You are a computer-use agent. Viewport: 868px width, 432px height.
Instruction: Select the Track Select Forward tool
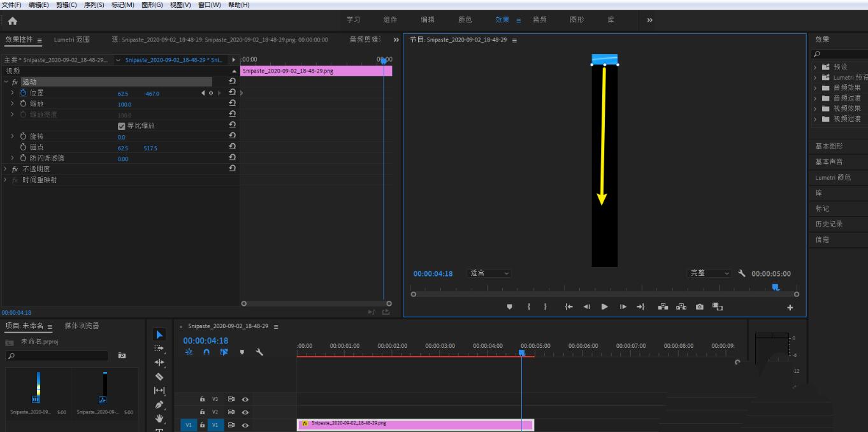pos(159,349)
